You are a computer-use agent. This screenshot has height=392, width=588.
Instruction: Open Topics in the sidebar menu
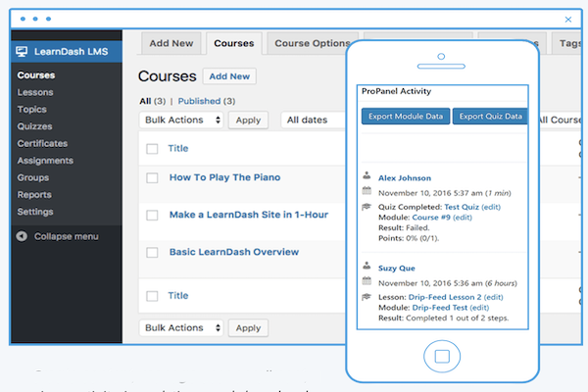[32, 110]
